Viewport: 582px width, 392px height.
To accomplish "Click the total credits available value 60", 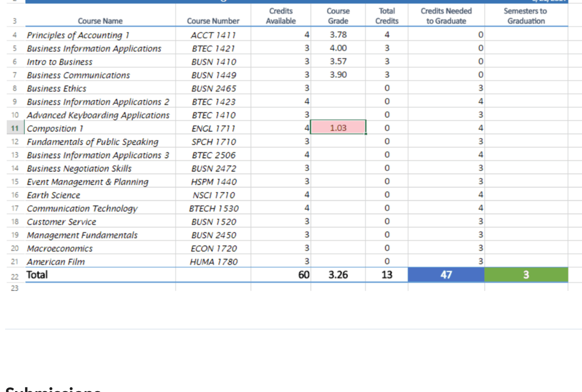I will (281, 275).
